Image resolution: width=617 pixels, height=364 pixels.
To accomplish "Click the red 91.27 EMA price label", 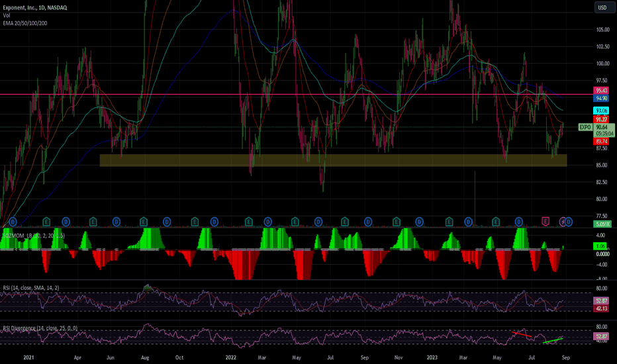I will click(601, 119).
